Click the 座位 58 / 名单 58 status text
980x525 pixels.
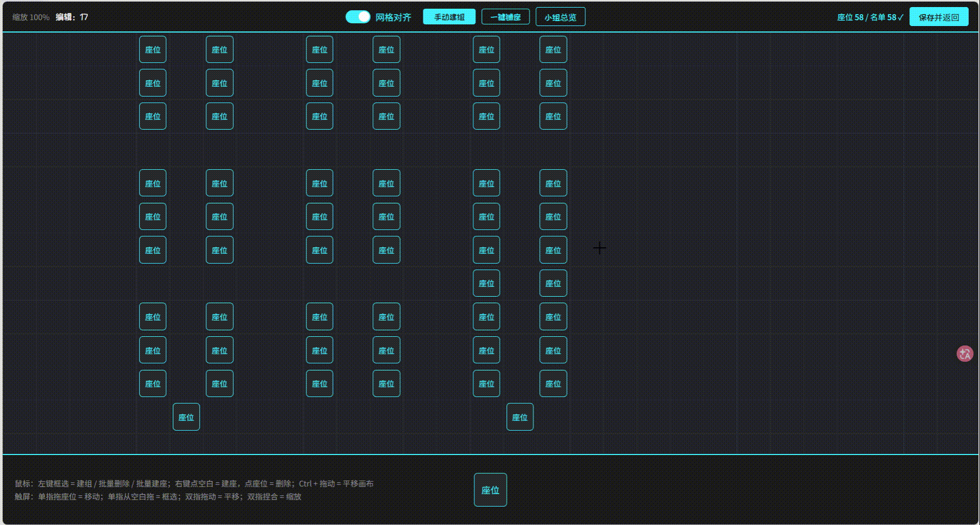click(x=870, y=17)
